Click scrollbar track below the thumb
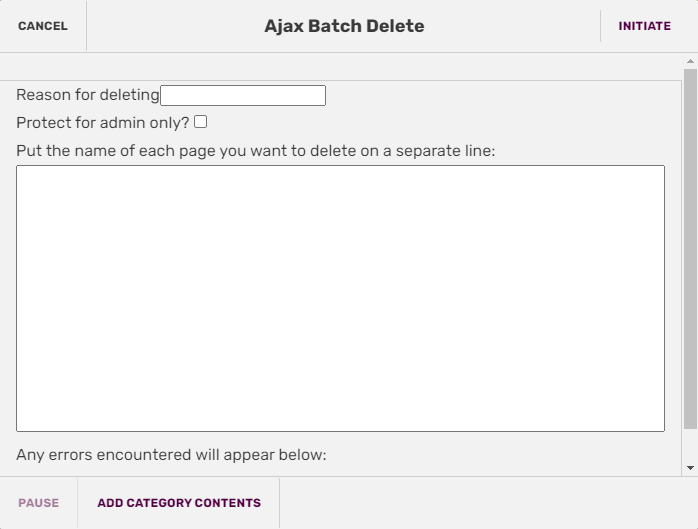Image resolution: width=698 pixels, height=529 pixels. coord(690,446)
